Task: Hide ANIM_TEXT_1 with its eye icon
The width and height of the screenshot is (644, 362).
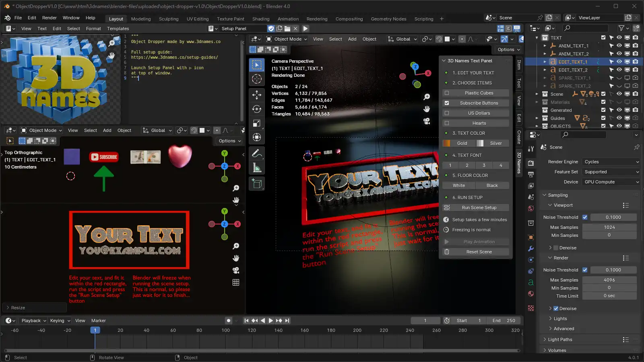Action: click(619, 45)
